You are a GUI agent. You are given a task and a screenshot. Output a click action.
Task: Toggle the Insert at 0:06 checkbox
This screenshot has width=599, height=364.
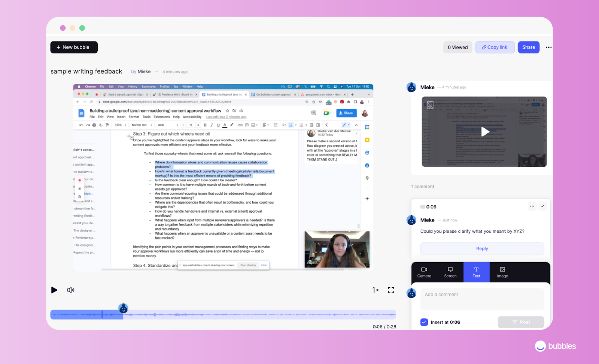424,322
